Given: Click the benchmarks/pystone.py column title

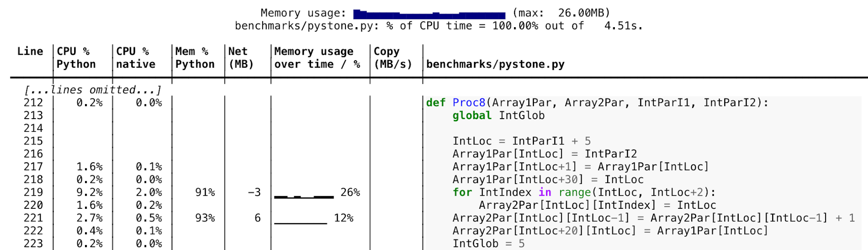Looking at the screenshot, I should click(x=495, y=64).
